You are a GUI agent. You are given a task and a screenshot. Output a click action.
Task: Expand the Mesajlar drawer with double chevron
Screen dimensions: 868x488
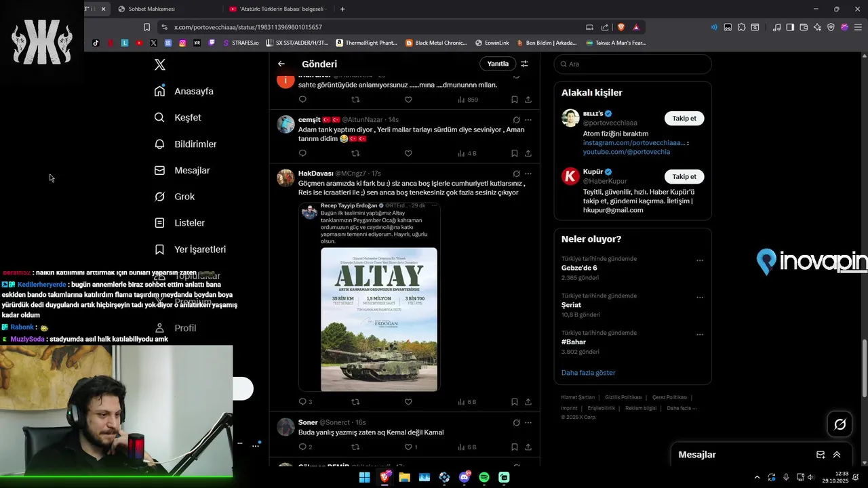pyautogui.click(x=837, y=455)
